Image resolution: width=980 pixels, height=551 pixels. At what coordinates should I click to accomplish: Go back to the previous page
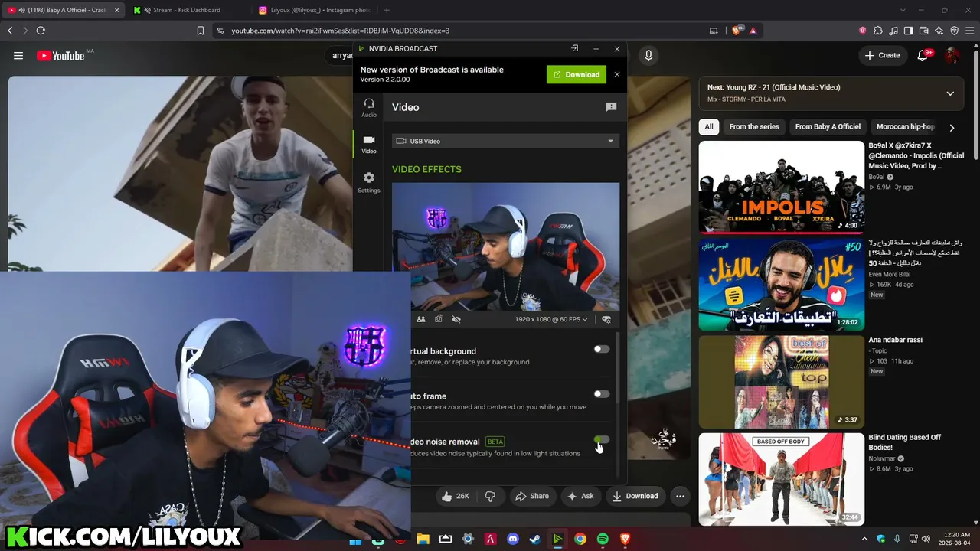[10, 31]
